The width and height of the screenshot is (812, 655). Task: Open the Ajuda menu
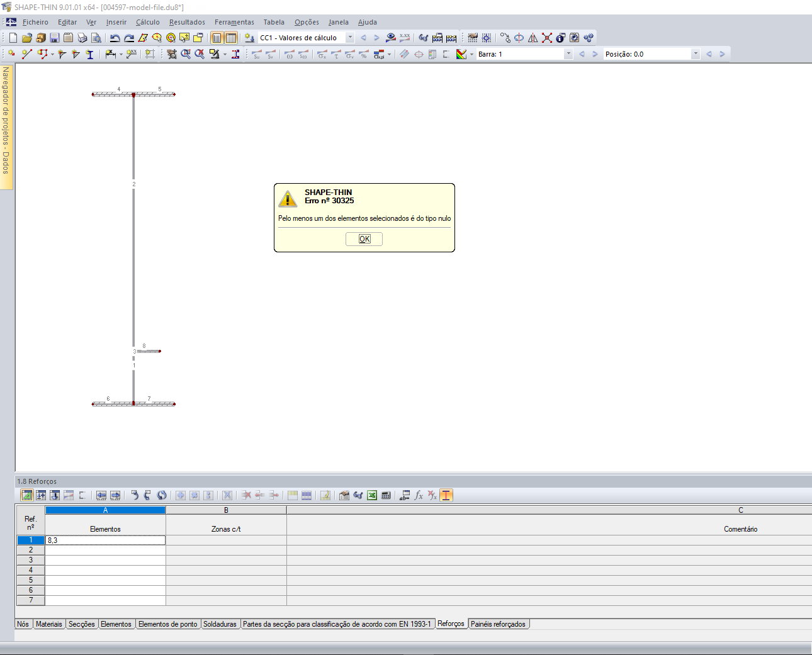click(x=368, y=22)
